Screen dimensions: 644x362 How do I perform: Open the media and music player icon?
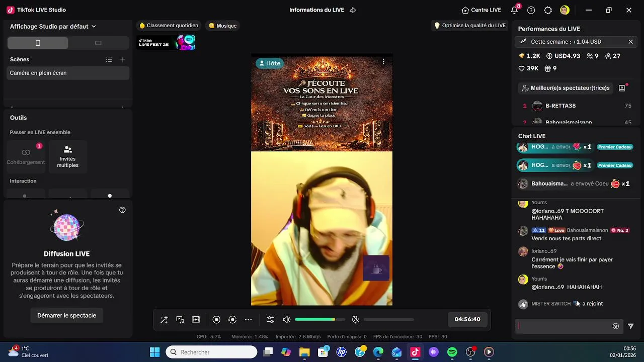point(180,319)
